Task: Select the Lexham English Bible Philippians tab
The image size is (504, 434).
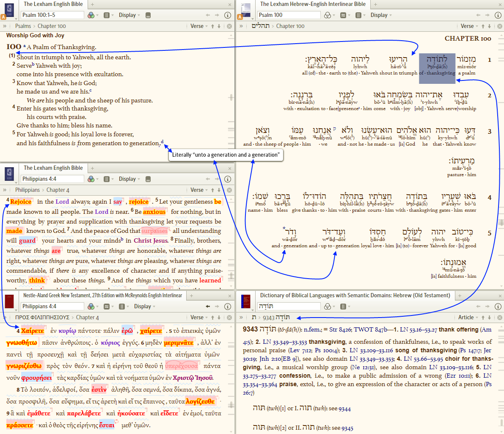Action: point(53,168)
